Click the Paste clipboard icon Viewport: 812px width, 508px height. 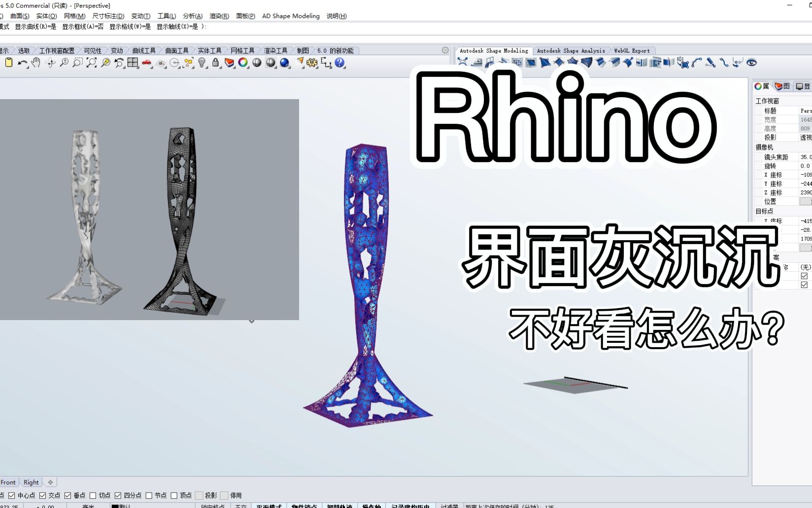8,63
